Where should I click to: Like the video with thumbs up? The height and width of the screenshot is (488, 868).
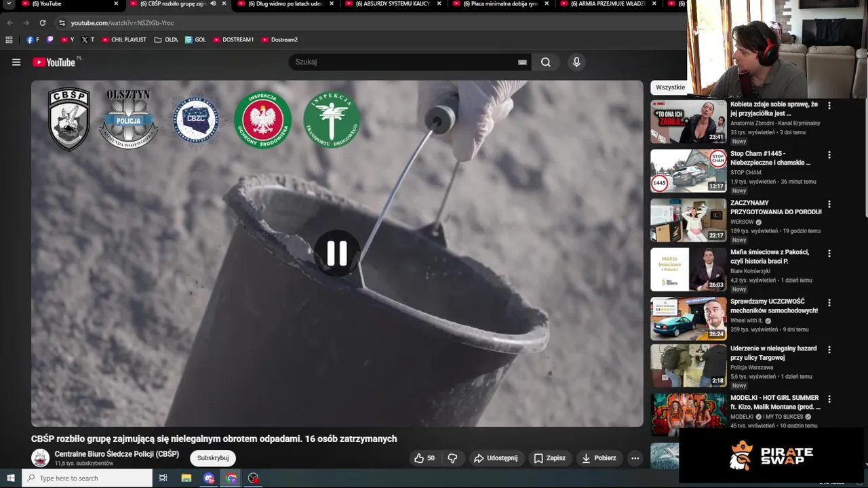(x=425, y=458)
